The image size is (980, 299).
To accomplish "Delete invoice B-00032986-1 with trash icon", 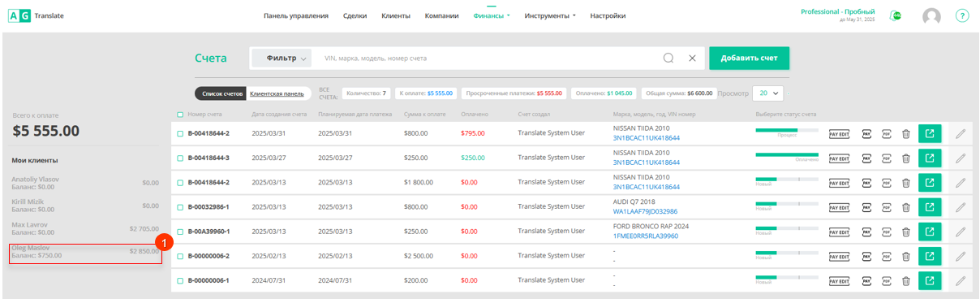I will (905, 207).
